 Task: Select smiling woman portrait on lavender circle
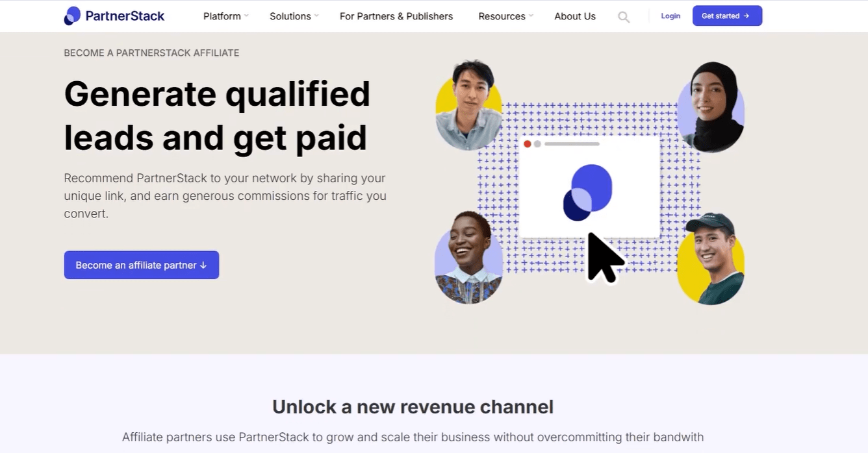click(468, 258)
